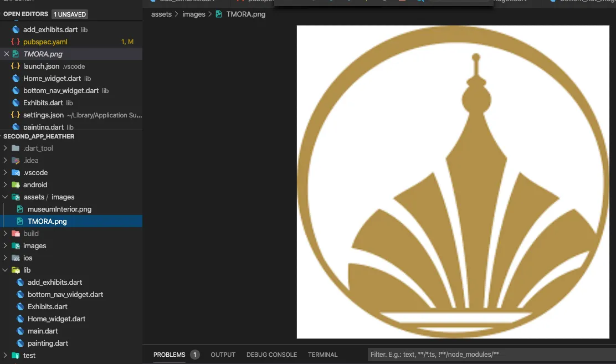This screenshot has width=616, height=364.
Task: Click the android folder icon
Action: (x=16, y=184)
